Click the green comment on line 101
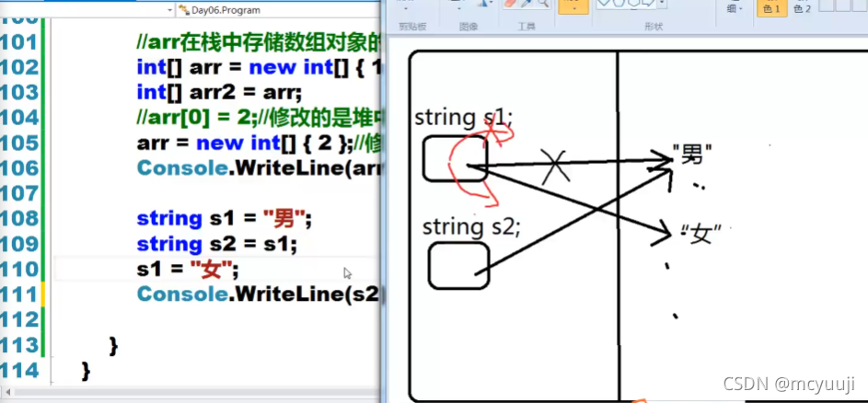The width and height of the screenshot is (868, 403). pos(259,42)
